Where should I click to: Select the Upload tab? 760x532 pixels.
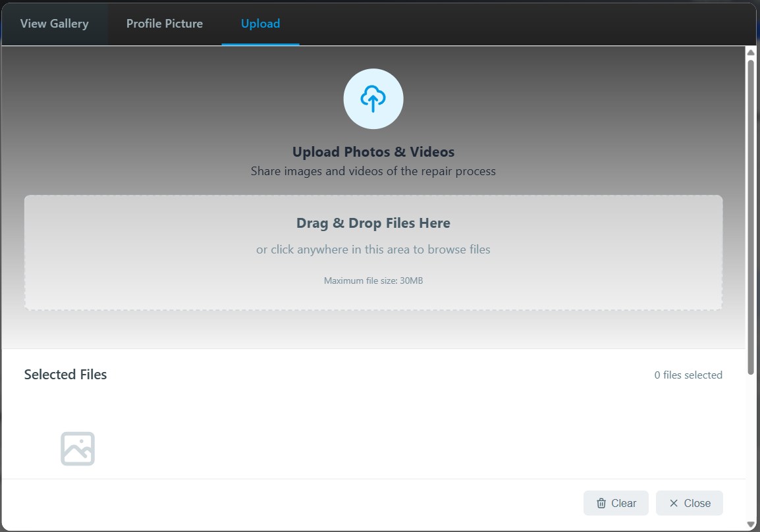[260, 24]
